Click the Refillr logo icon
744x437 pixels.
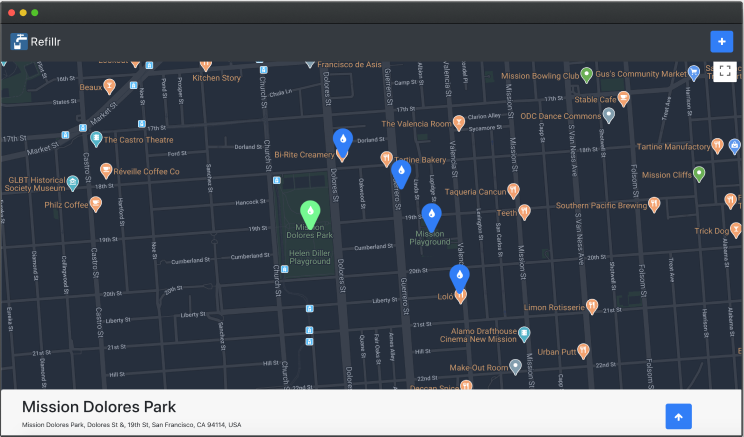[19, 41]
